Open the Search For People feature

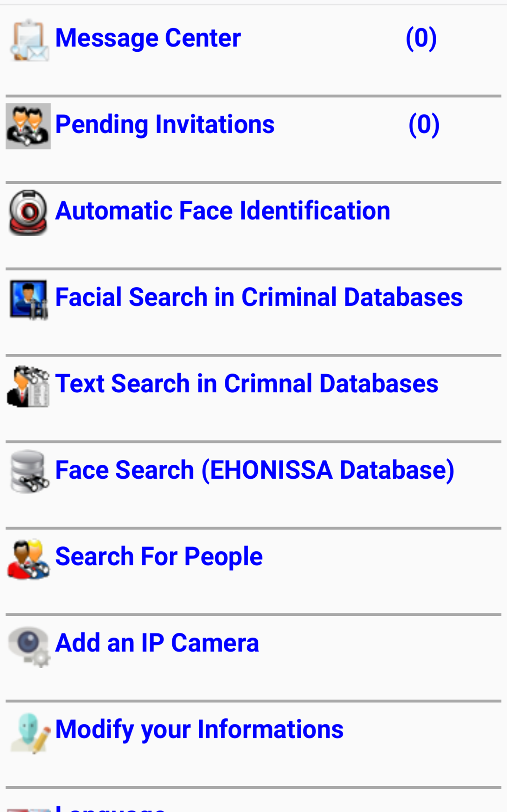[159, 556]
